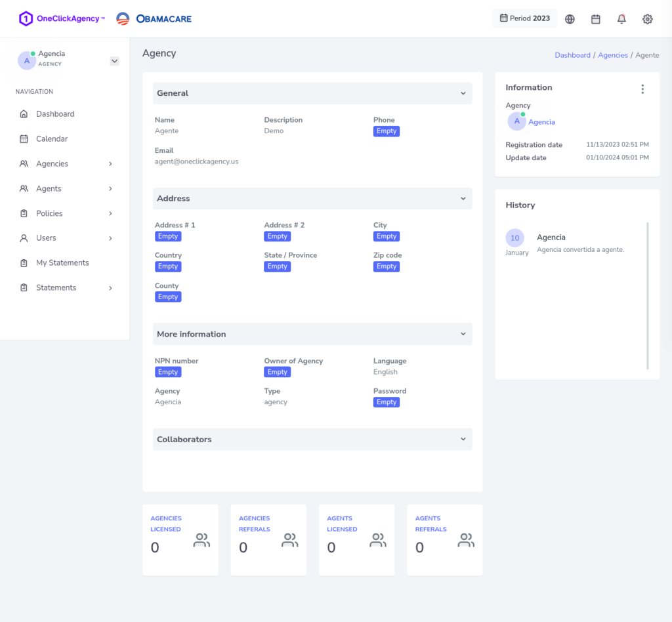Viewport: 672px width, 622px height.
Task: Click the Agencia link in Information
Action: (541, 122)
